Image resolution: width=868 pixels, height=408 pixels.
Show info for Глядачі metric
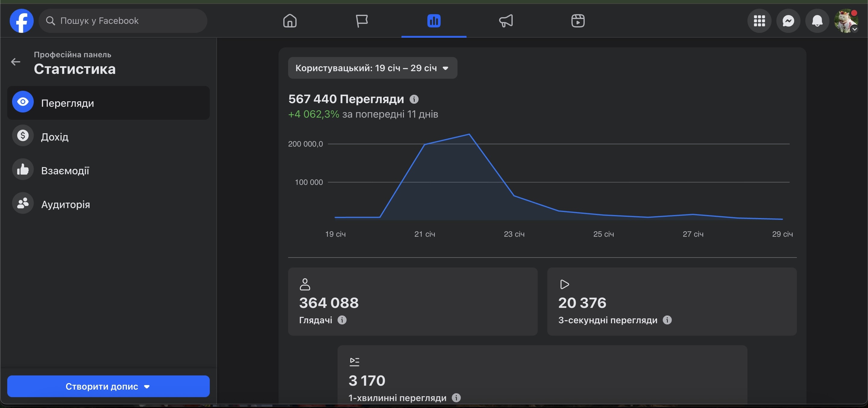(342, 320)
